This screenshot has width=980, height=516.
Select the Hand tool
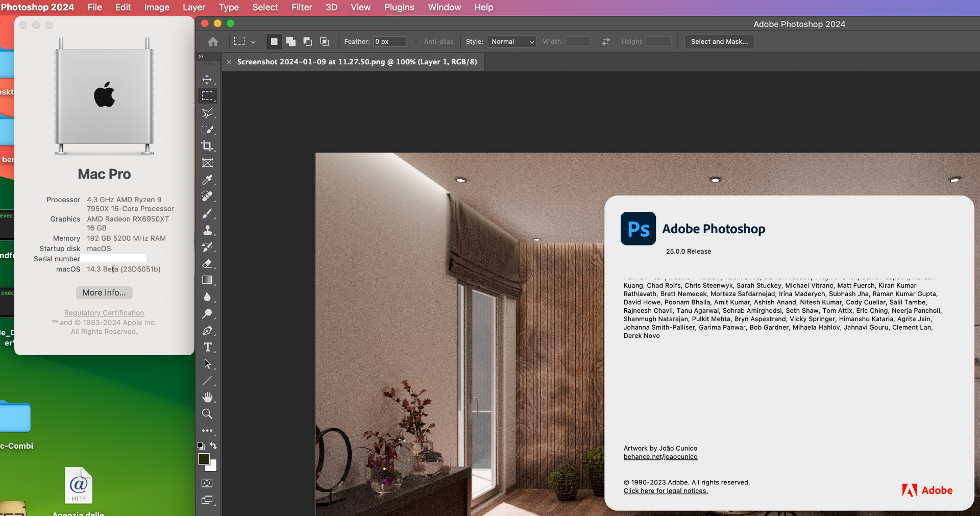pos(207,397)
